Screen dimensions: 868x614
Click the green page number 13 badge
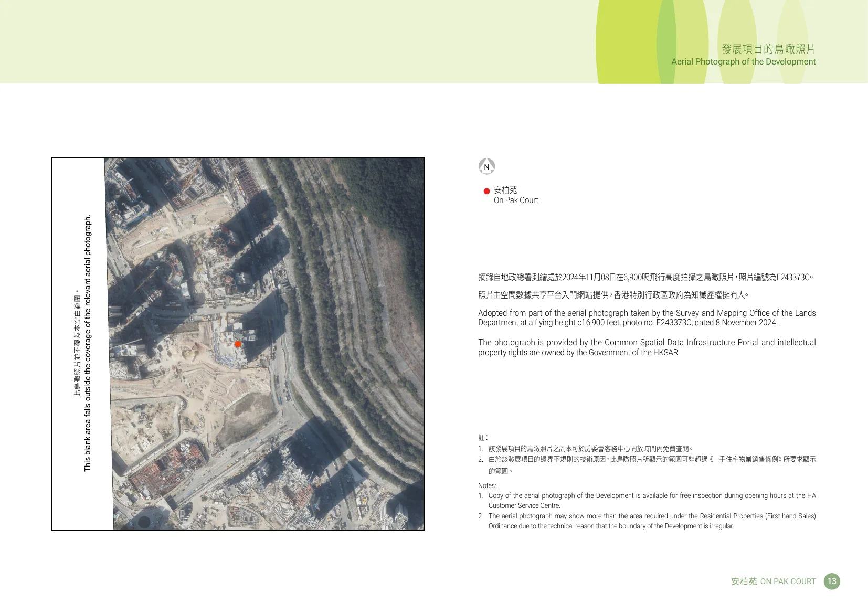coord(832,581)
